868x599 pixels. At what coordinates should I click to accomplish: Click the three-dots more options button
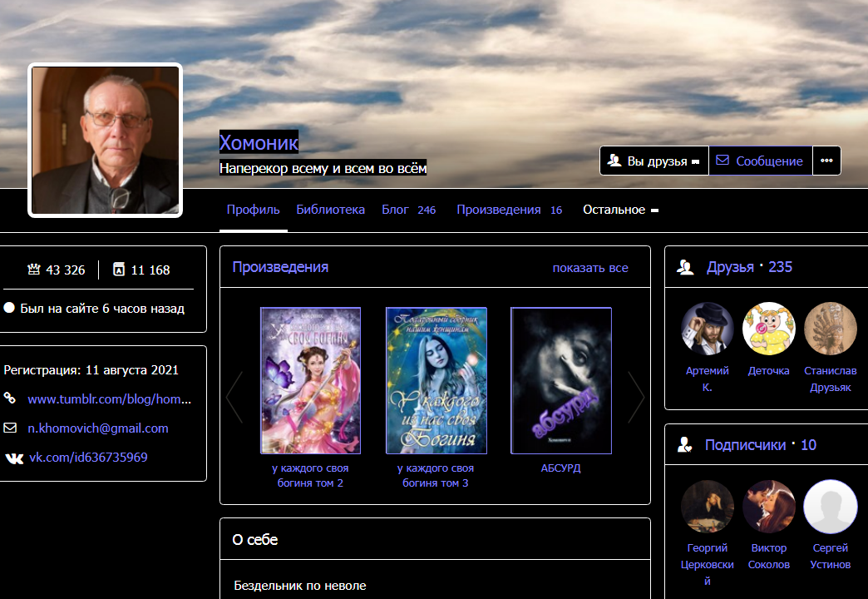pos(826,161)
